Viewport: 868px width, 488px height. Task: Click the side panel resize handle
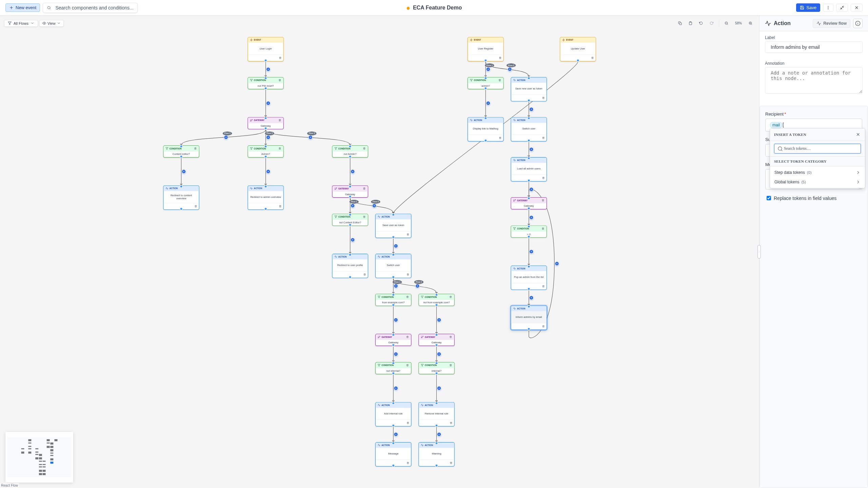pos(759,252)
